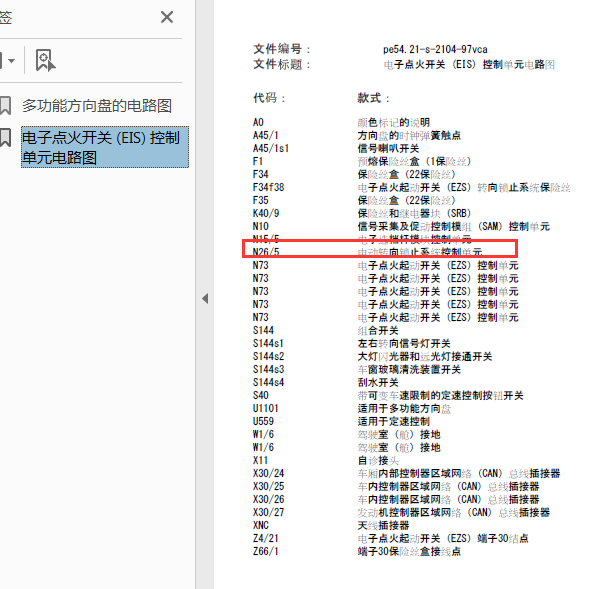601x589 pixels.
Task: Click document number pe54.21-s-2104-97vca
Action: (x=435, y=49)
